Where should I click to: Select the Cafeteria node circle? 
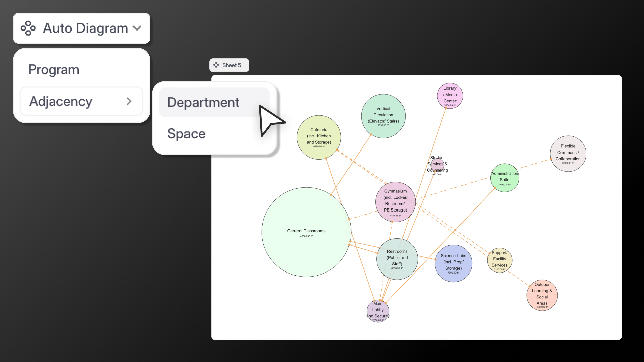(x=319, y=137)
